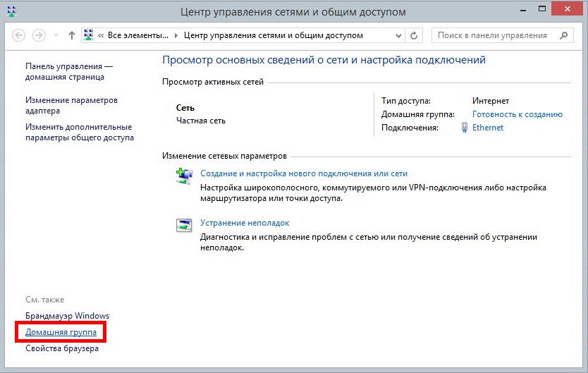The image size is (588, 373).
Task: Open "Изменение параметров адаптера"
Action: tap(71, 105)
